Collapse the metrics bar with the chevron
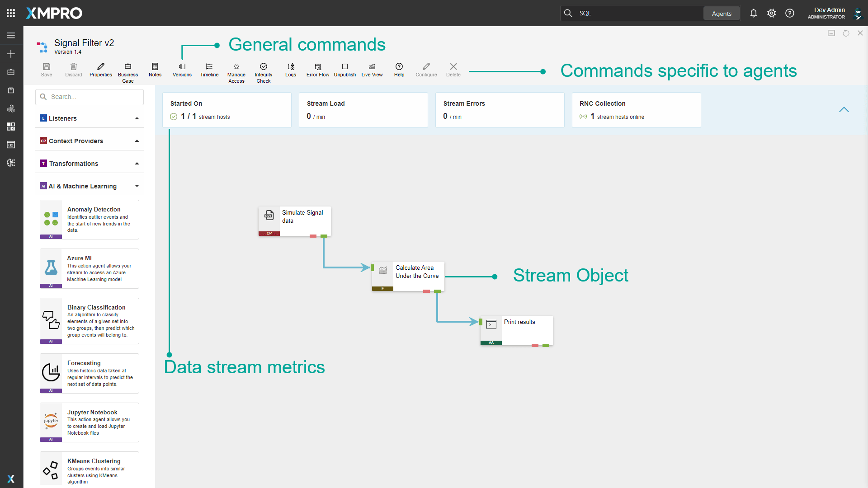Viewport: 868px width, 488px height. (844, 109)
